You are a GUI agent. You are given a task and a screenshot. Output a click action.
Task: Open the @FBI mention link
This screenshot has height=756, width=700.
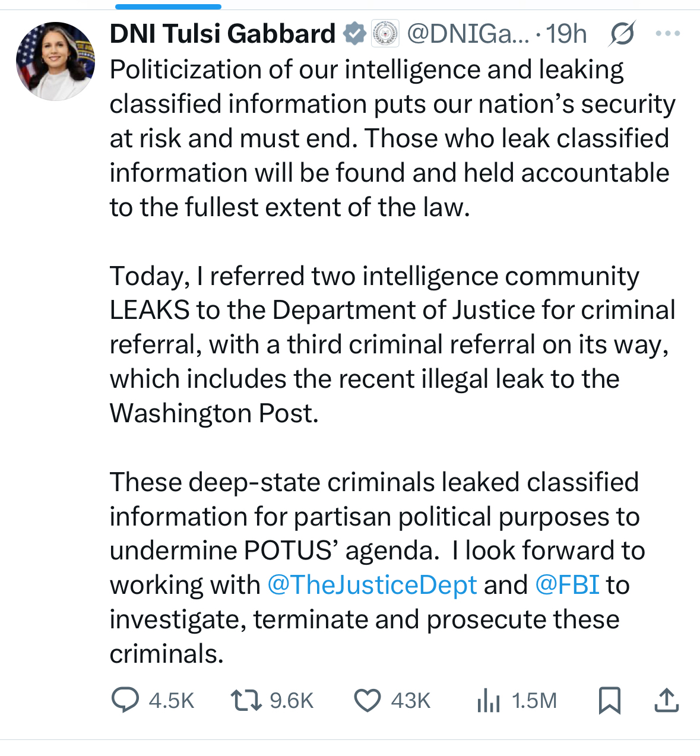567,585
